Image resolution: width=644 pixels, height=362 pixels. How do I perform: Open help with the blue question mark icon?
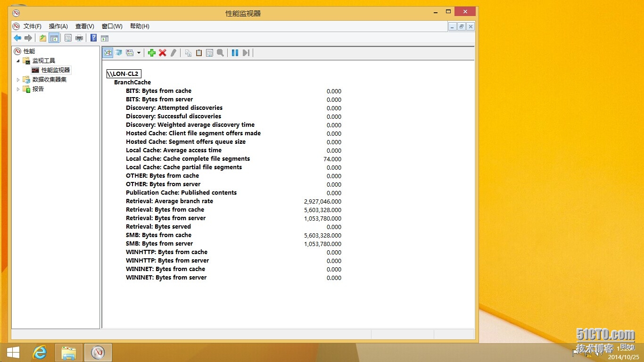93,38
